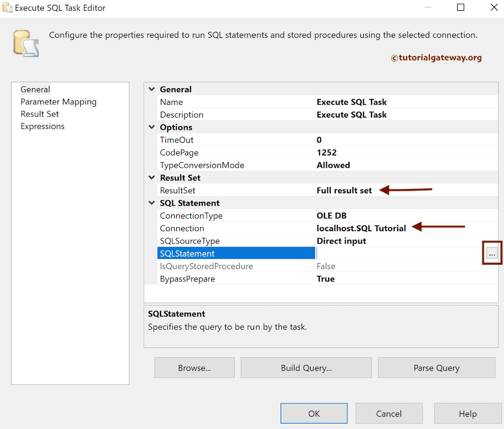Select the Parameter Mapping page
Image resolution: width=504 pixels, height=429 pixels.
(x=59, y=101)
